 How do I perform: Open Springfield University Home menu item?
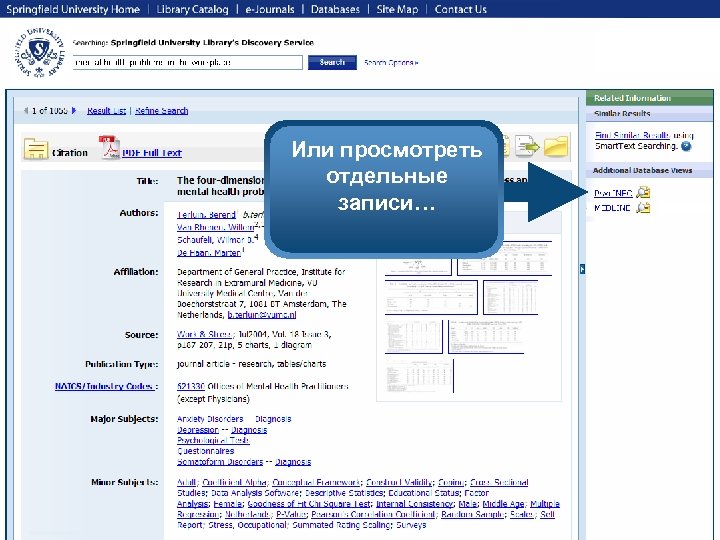click(x=73, y=9)
